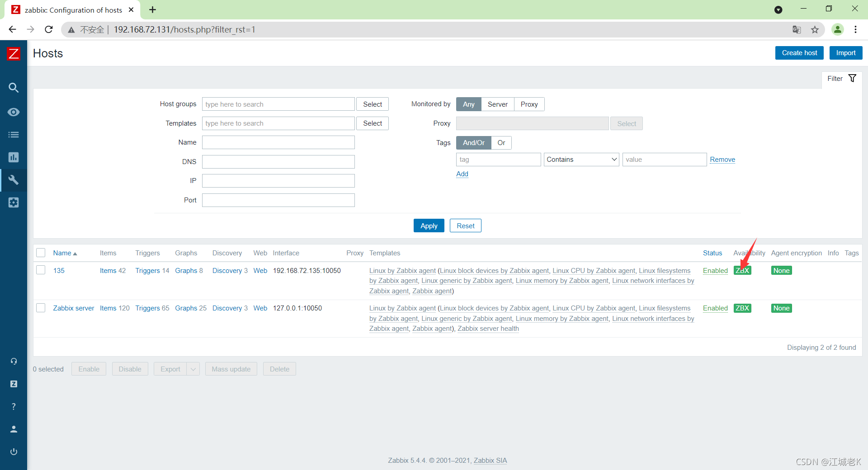
Task: Choose And/Or tags mode
Action: click(x=473, y=143)
